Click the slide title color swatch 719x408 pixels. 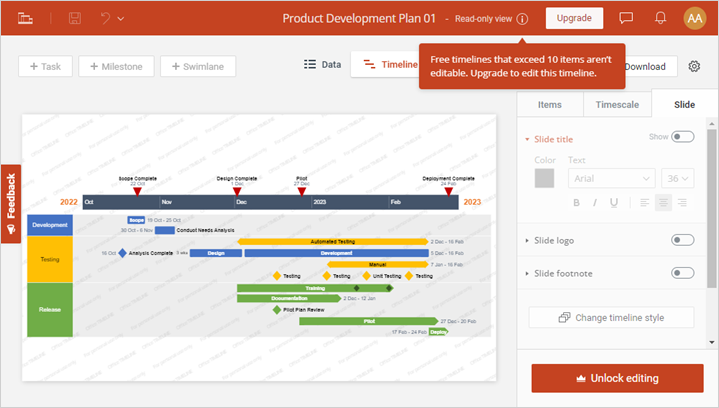(544, 178)
